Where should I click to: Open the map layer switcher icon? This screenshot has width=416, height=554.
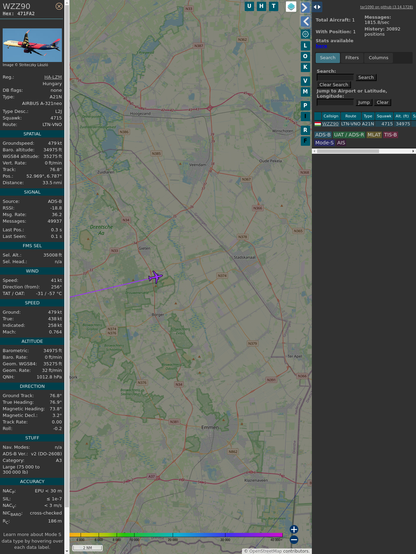tap(291, 6)
